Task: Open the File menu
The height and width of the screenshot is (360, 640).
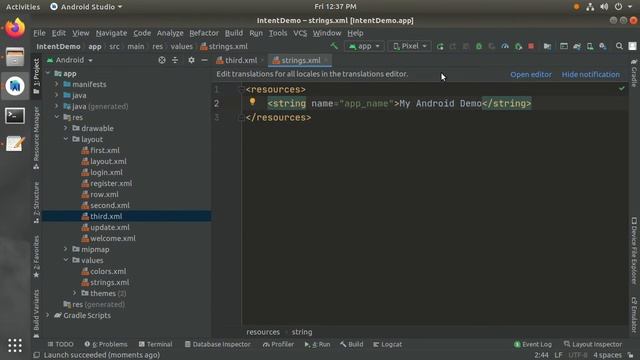Action: [39, 33]
